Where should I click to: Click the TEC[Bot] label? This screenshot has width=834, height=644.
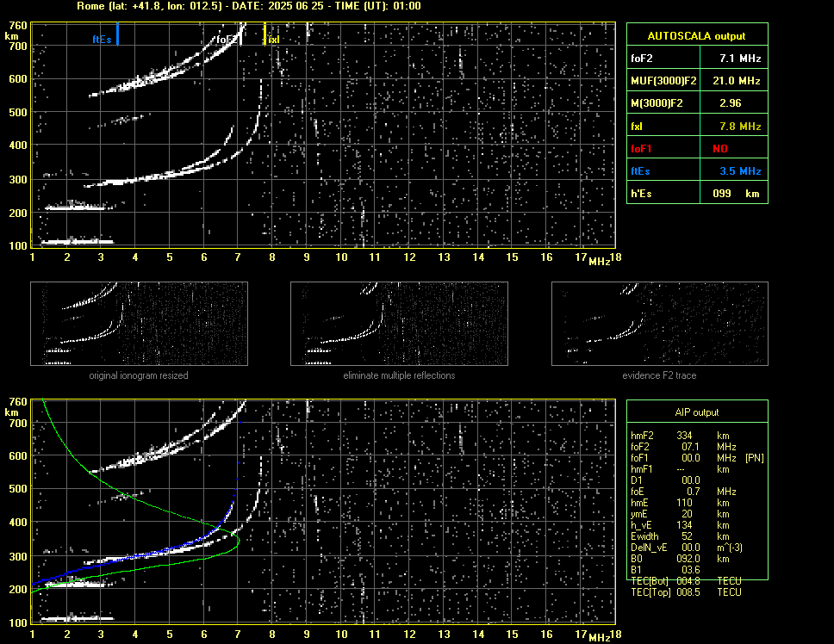click(650, 581)
